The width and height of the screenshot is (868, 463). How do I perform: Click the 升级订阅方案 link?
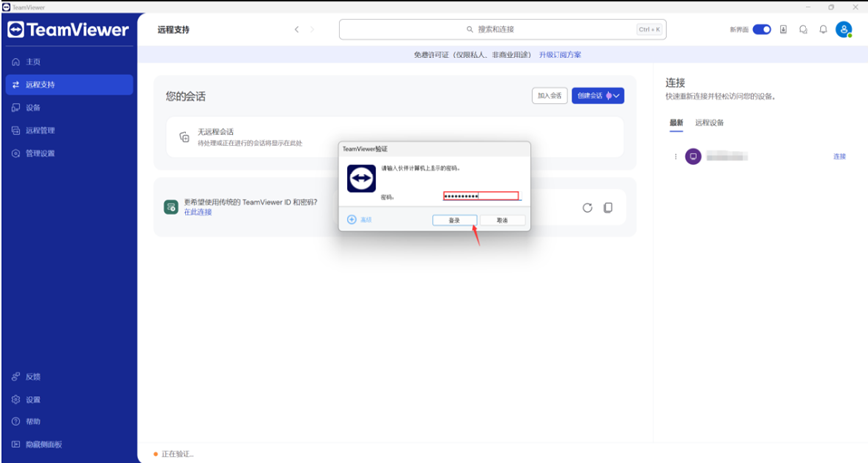pos(560,55)
